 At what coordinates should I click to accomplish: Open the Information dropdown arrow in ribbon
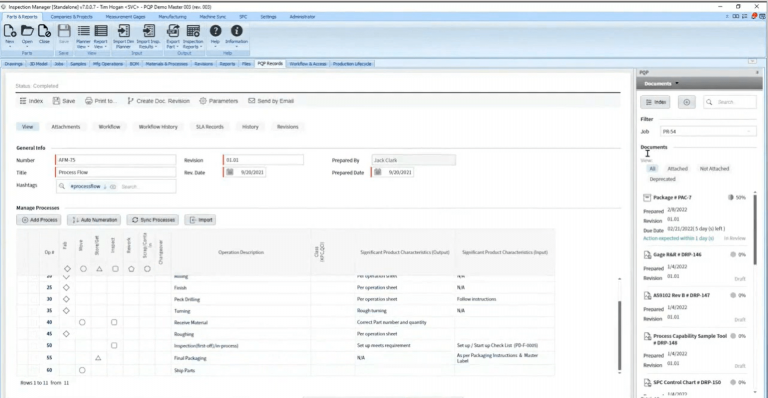point(236,47)
